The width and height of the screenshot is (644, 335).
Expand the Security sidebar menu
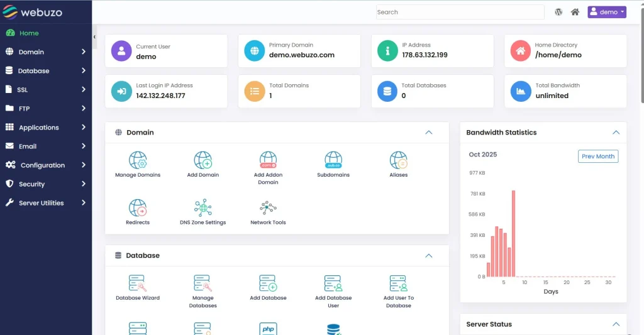(45, 184)
